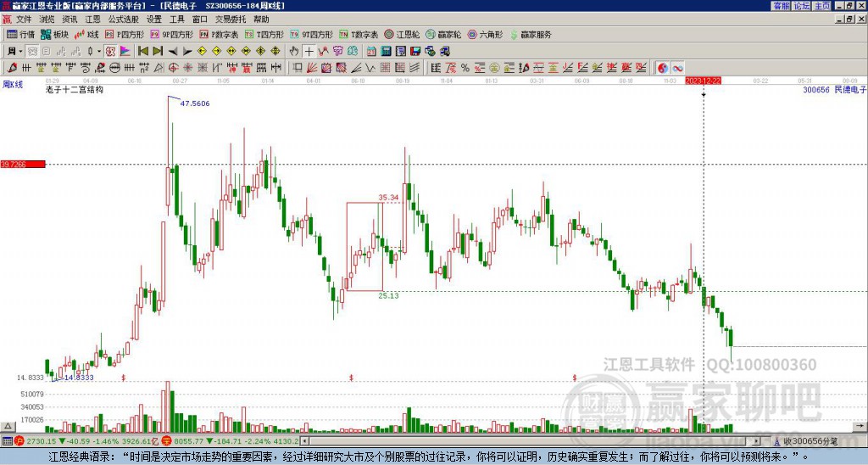Open 赢家服务 dollar icon
868x465 pixels.
[531, 34]
